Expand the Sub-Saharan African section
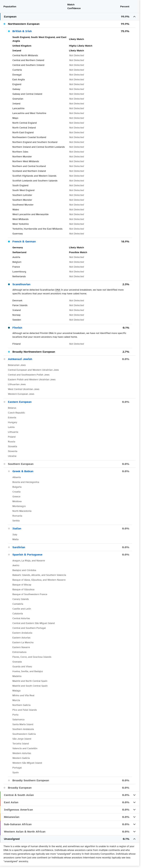 tap(134, 824)
